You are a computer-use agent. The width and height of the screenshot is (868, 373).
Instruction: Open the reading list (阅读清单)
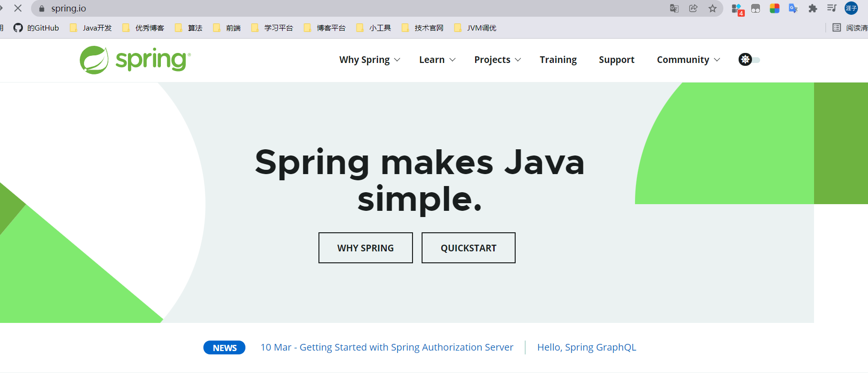tap(850, 28)
